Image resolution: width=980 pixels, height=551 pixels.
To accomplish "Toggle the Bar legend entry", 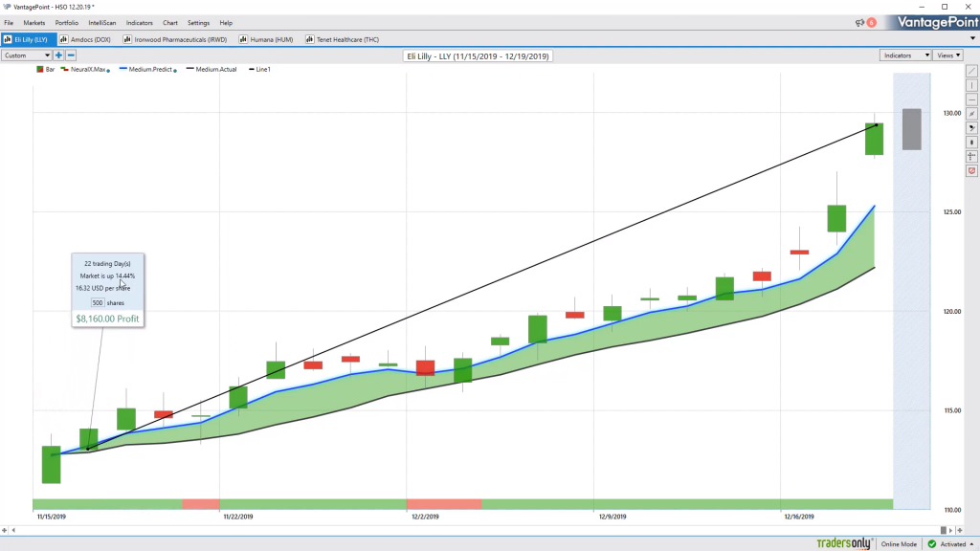I will point(46,69).
